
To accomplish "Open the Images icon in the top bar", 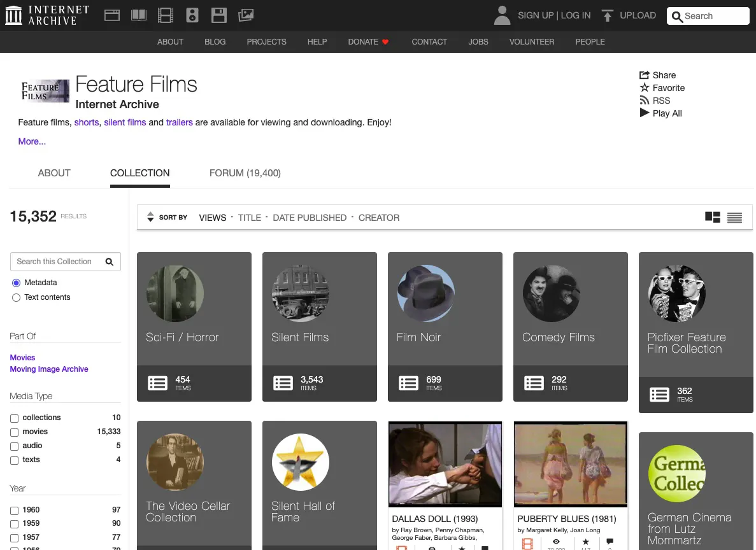I will click(246, 15).
